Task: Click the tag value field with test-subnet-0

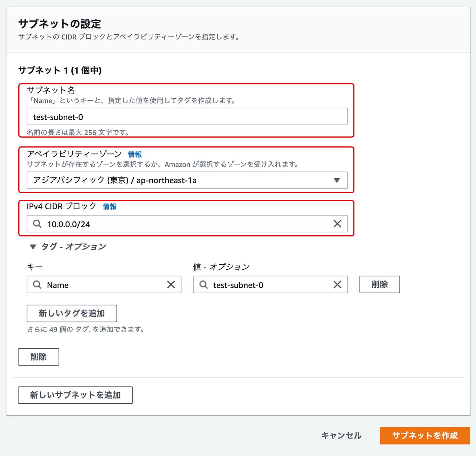Action: [270, 284]
